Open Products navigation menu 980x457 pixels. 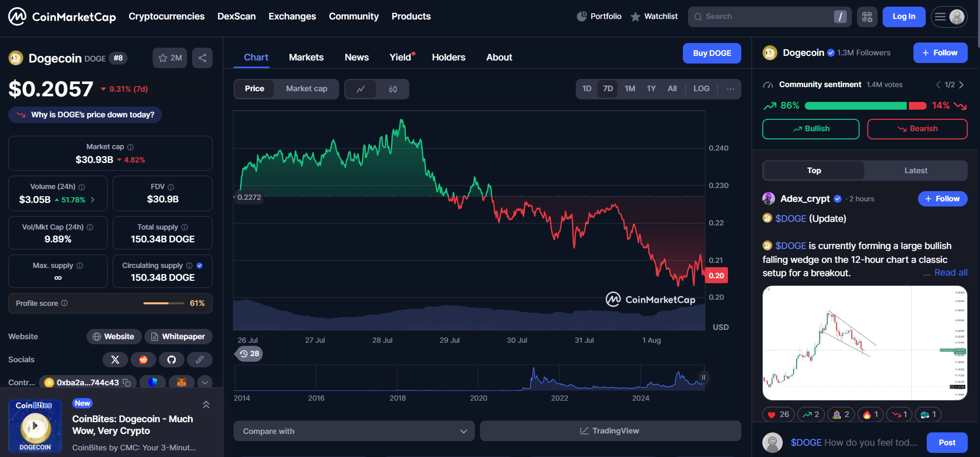pyautogui.click(x=411, y=16)
